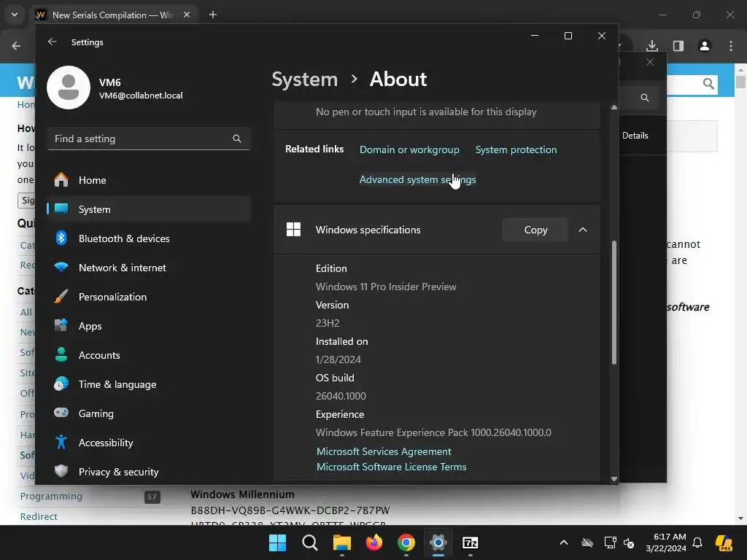Open Apps settings page

(149, 326)
